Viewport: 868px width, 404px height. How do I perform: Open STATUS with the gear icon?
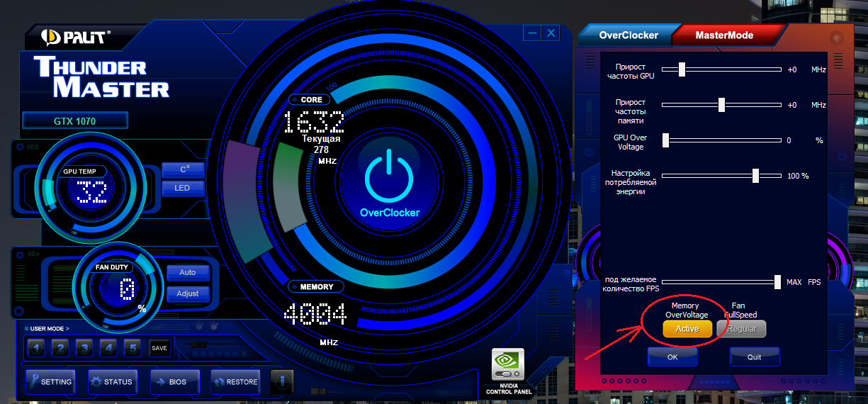click(x=111, y=381)
